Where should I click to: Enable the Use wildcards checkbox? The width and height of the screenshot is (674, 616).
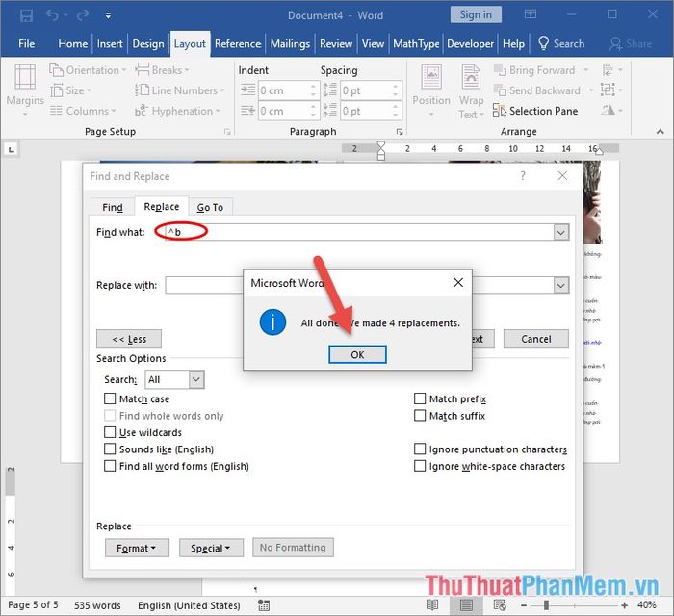110,432
